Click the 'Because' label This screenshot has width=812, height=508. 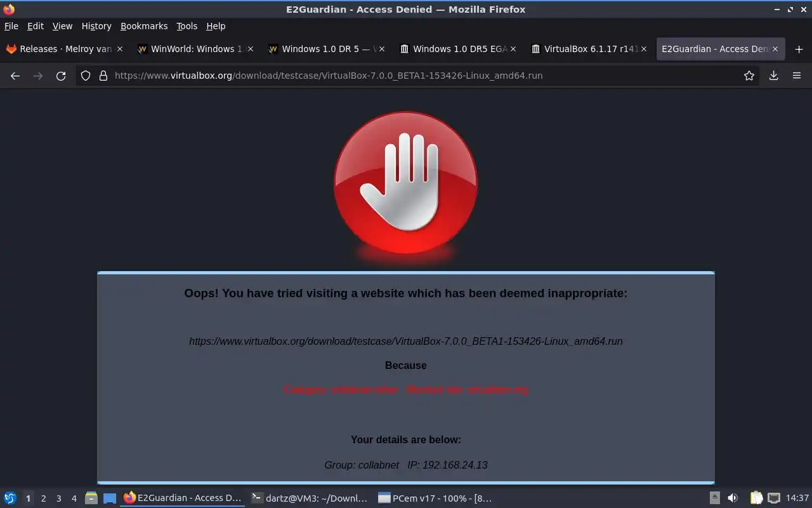coord(406,365)
